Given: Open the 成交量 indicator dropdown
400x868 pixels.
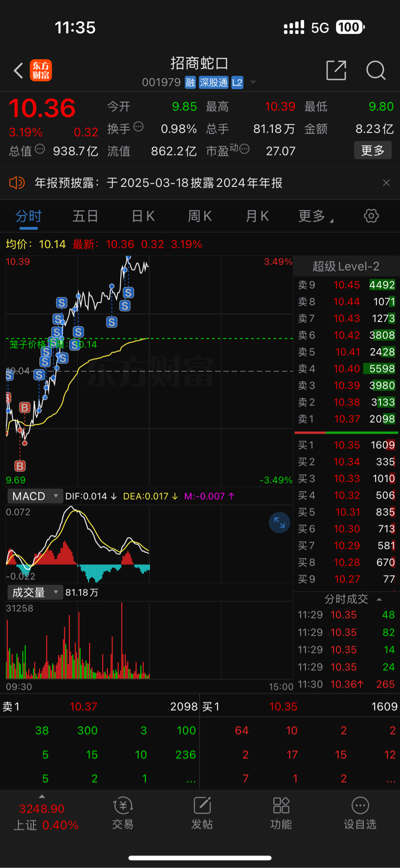Looking at the screenshot, I should pyautogui.click(x=35, y=592).
